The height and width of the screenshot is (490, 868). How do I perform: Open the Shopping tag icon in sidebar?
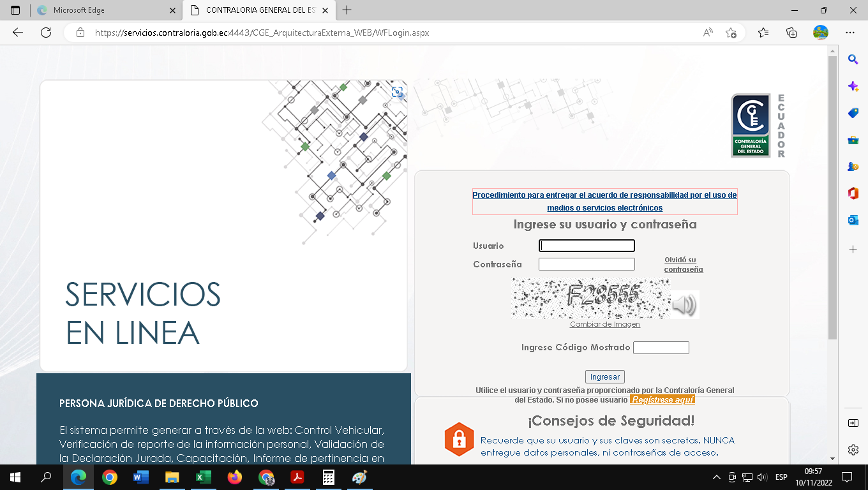pyautogui.click(x=853, y=113)
